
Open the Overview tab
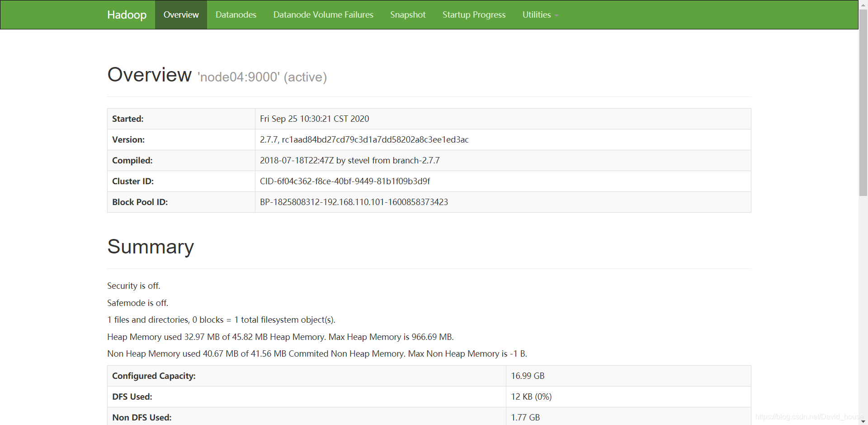coord(181,15)
